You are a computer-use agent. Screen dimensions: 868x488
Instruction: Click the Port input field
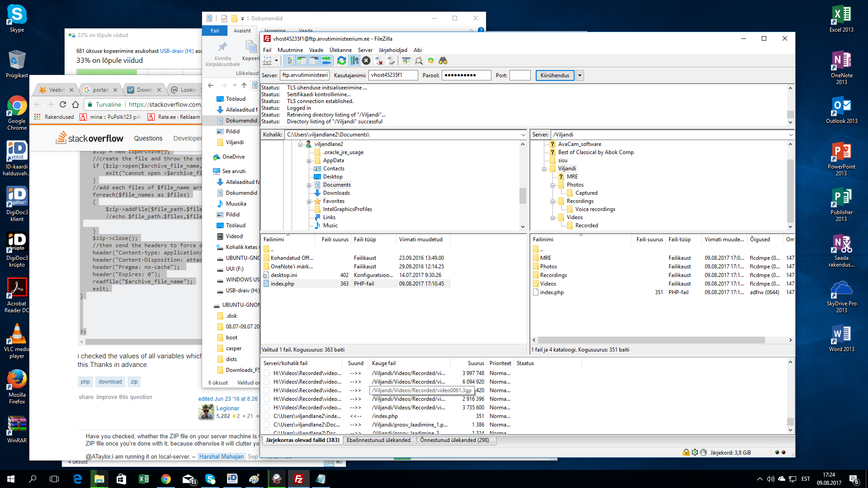point(519,75)
